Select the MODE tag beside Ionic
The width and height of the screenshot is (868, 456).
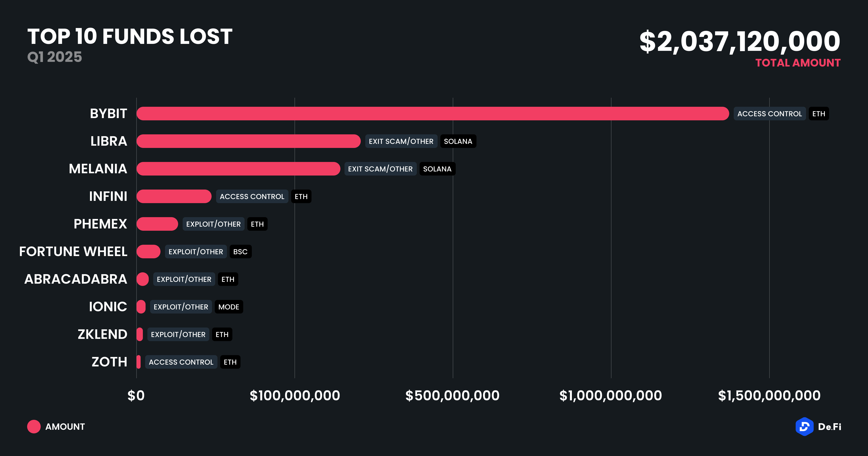(229, 307)
